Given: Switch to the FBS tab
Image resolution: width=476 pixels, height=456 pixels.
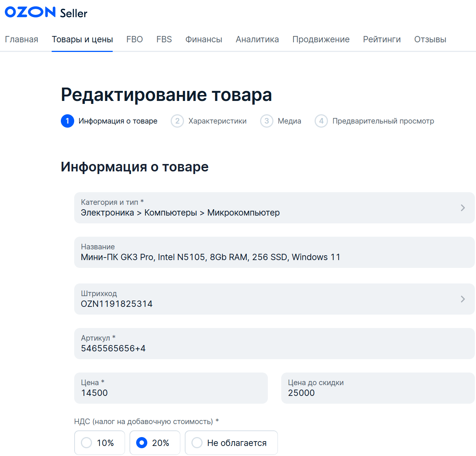Looking at the screenshot, I should click(x=164, y=39).
